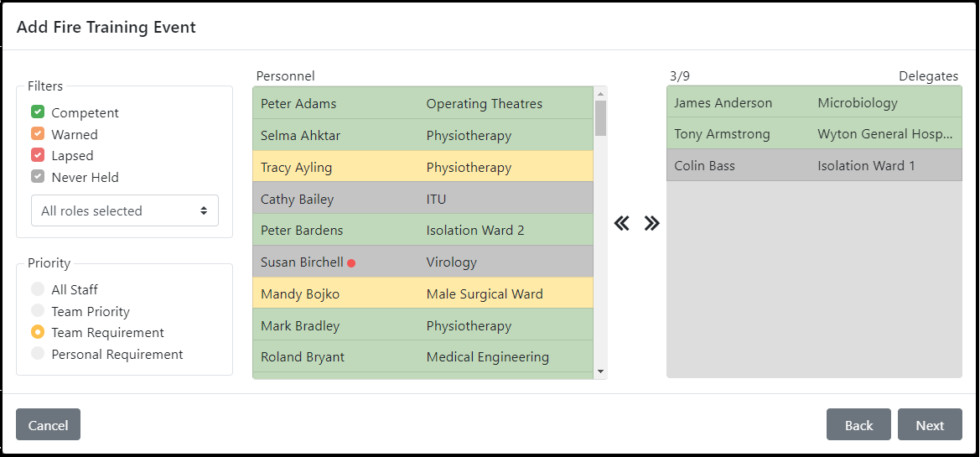Click the double right chevron add icon

(x=652, y=223)
